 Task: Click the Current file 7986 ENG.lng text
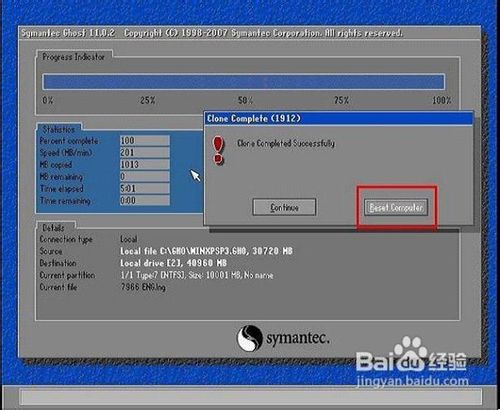tap(143, 287)
